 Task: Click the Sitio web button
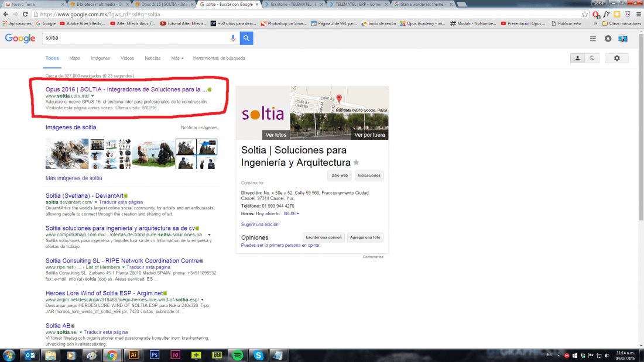click(339, 175)
